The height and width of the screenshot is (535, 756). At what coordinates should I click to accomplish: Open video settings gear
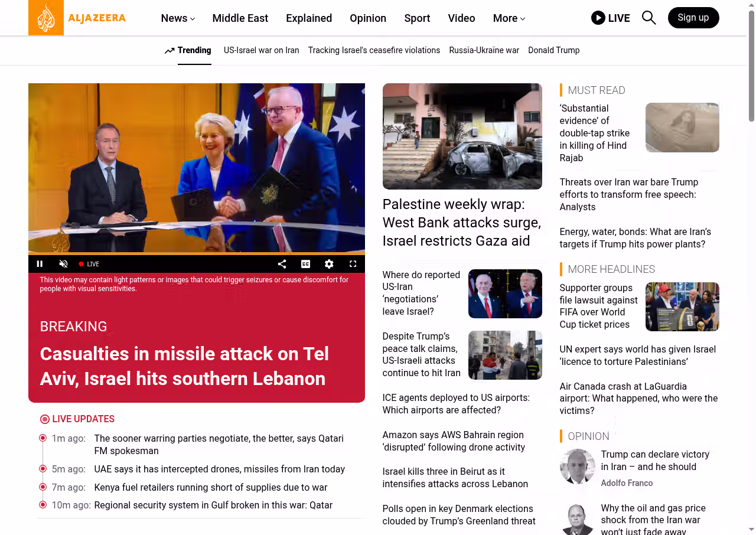pyautogui.click(x=329, y=264)
